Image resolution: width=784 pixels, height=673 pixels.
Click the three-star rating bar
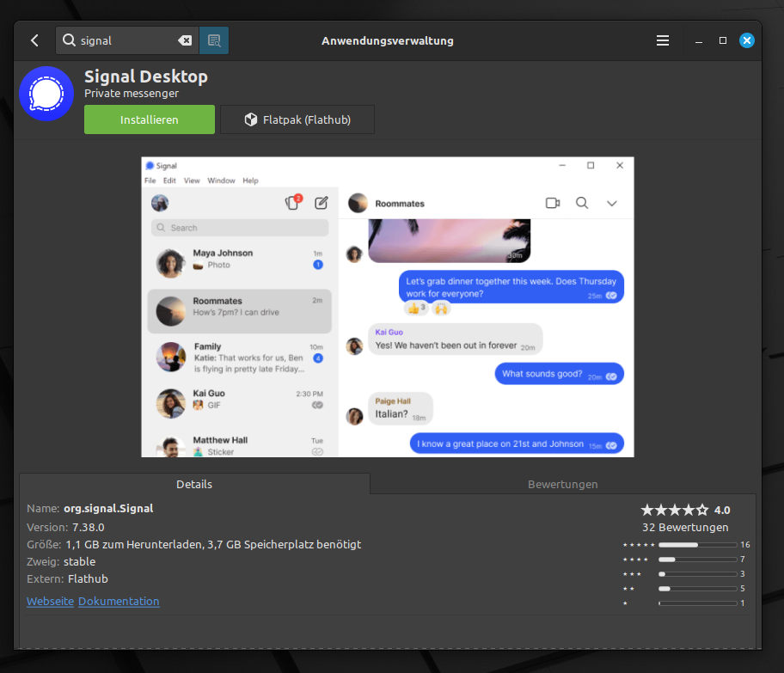click(x=697, y=574)
